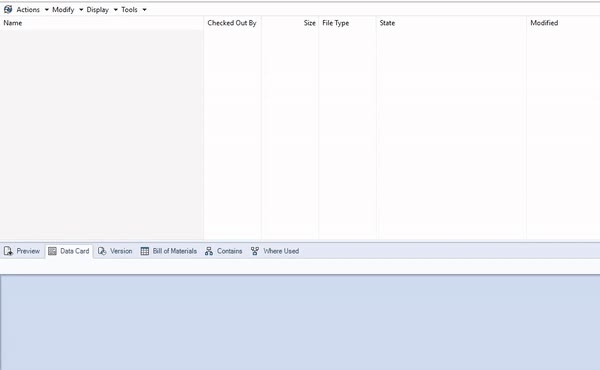Screen dimensions: 600x370
Task: Sort by the Modified column header
Action: 563,23
